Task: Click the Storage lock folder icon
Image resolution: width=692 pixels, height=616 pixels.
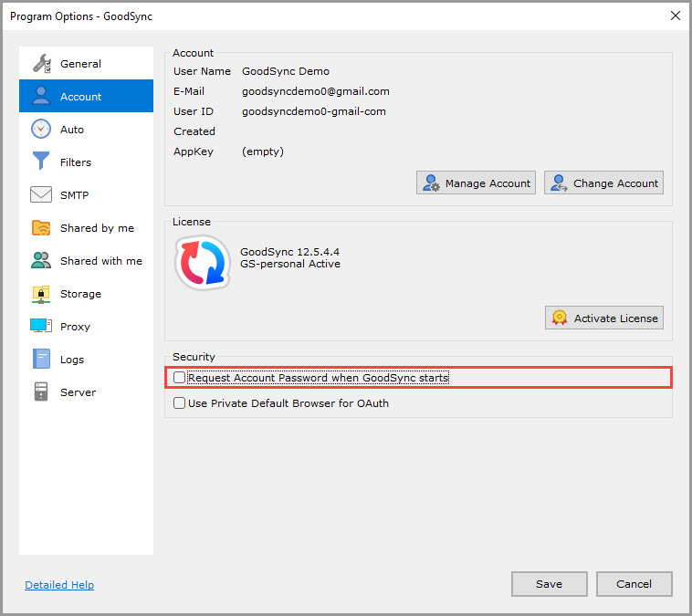Action: 41,295
